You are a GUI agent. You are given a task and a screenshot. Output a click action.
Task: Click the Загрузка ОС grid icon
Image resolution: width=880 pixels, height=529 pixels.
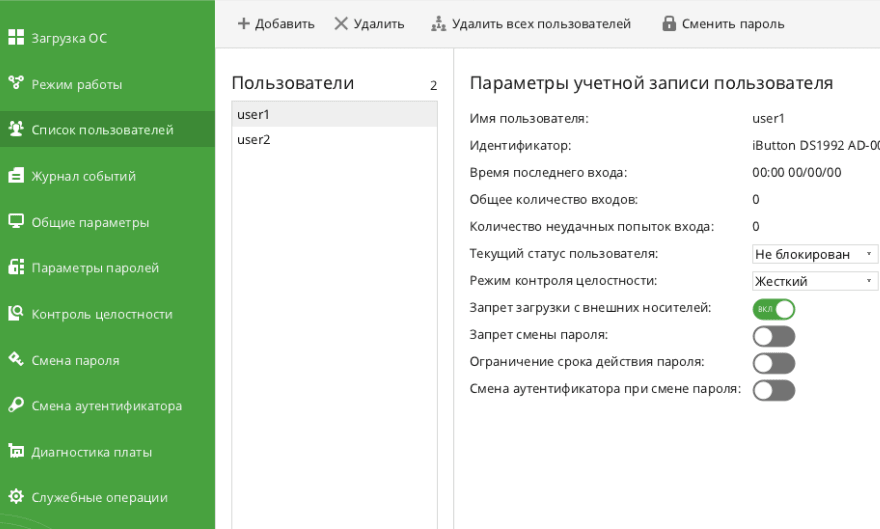click(16, 38)
